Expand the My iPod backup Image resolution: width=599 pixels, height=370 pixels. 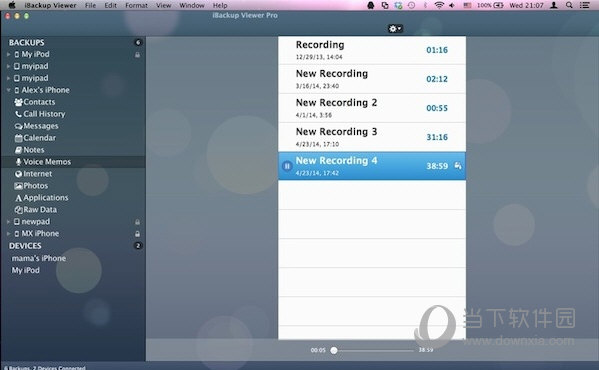(8, 55)
